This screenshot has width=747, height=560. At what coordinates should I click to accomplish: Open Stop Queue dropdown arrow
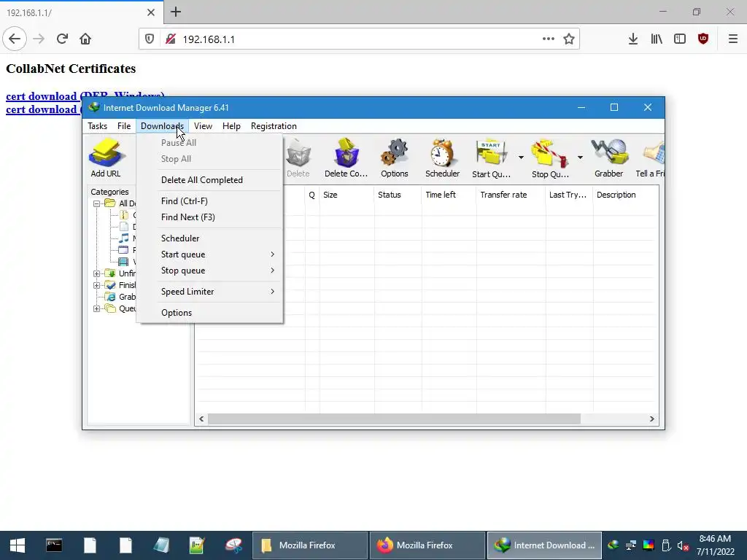tap(580, 157)
